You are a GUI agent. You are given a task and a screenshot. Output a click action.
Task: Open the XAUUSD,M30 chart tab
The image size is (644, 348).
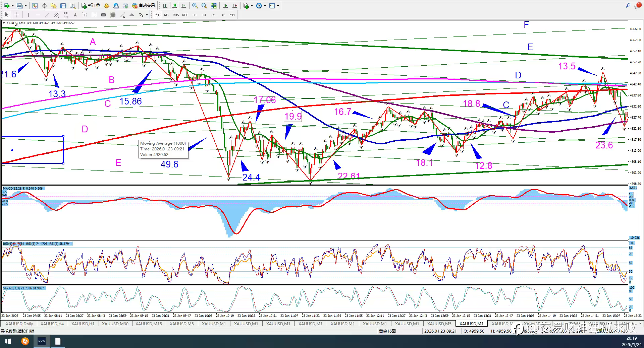(115, 324)
